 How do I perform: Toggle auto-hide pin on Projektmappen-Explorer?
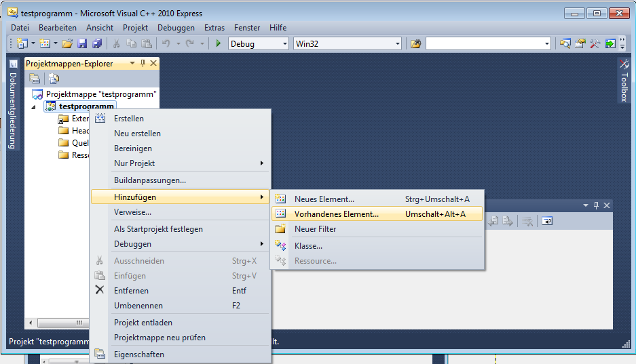click(x=143, y=63)
